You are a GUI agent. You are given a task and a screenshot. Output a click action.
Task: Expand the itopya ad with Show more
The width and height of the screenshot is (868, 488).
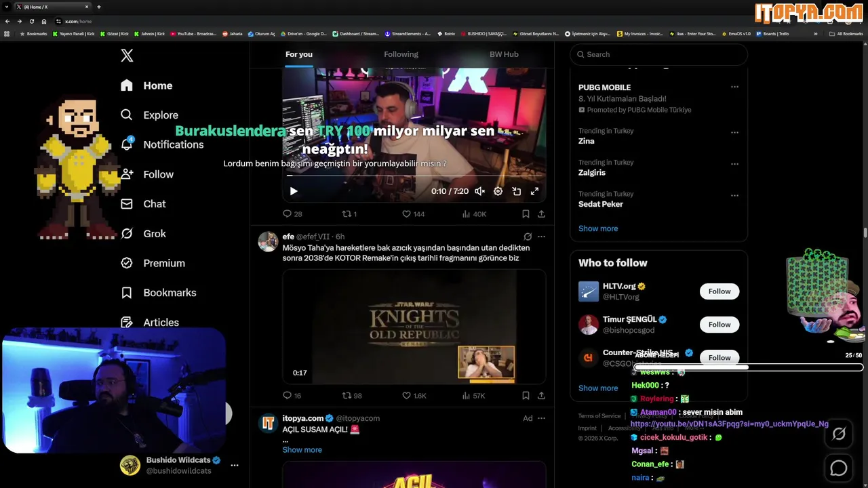(x=302, y=450)
